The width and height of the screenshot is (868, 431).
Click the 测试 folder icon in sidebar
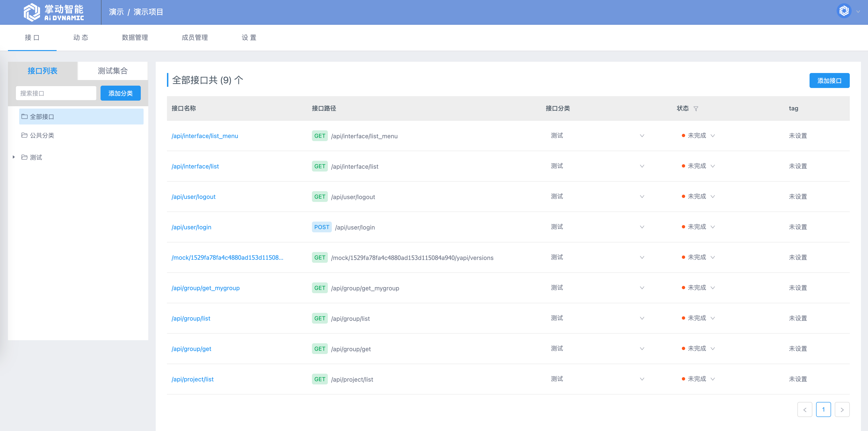tap(24, 157)
